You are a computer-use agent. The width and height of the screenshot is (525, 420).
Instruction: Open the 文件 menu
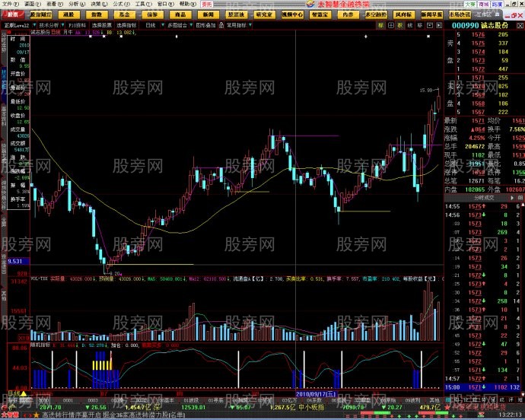pos(11,4)
